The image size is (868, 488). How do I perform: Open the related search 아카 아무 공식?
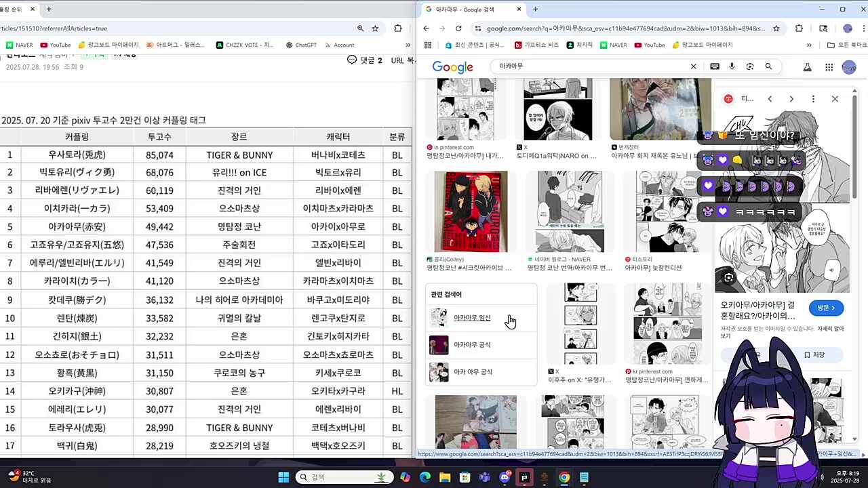point(481,372)
